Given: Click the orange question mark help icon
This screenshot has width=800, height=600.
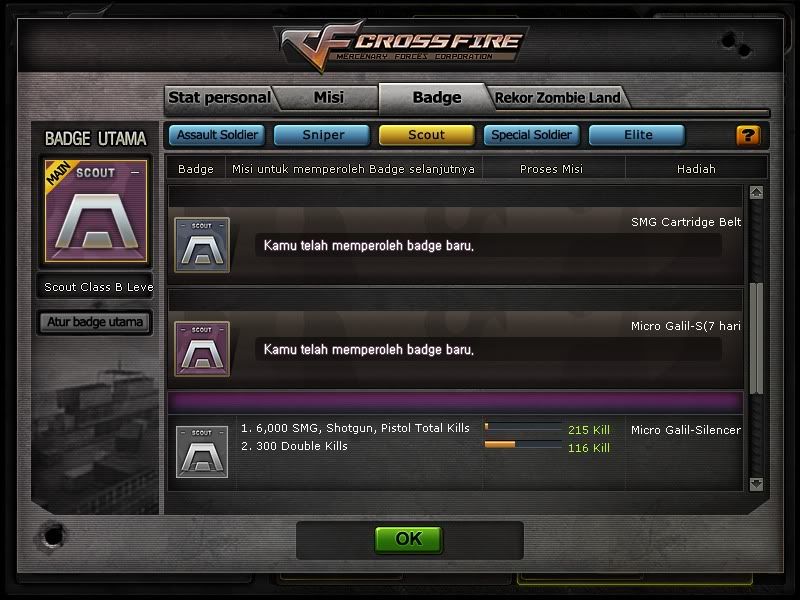Looking at the screenshot, I should [x=748, y=136].
